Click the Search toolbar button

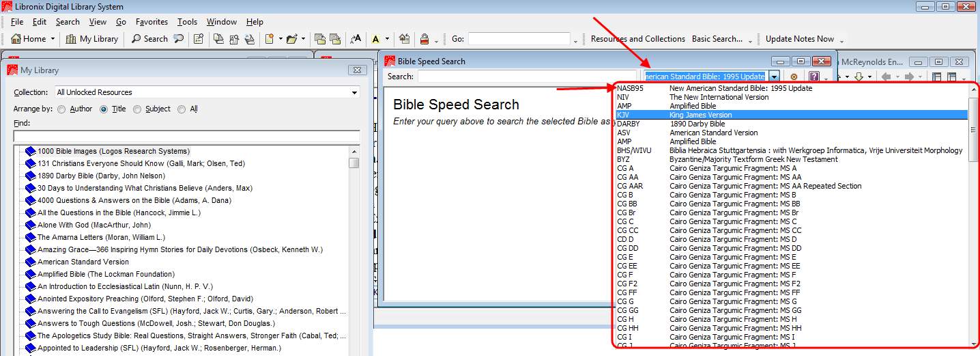click(149, 39)
